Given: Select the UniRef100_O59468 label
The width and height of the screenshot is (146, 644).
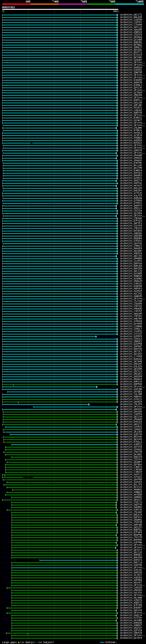Looking at the screenshot, I should 131,419.
